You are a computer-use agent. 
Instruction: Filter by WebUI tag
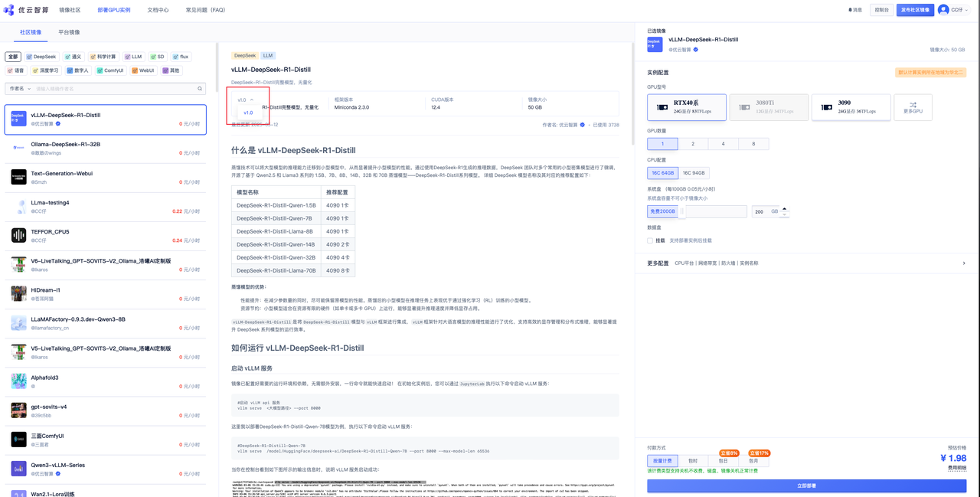(143, 70)
